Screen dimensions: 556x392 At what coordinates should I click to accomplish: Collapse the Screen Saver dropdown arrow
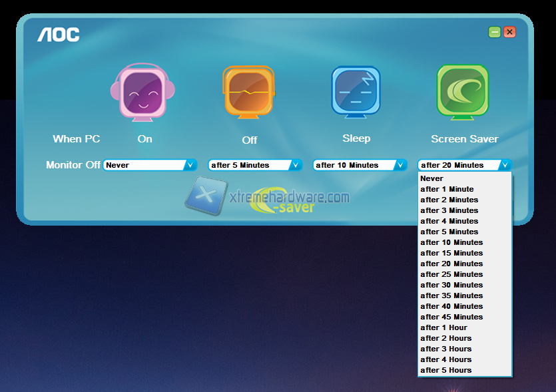[x=505, y=165]
